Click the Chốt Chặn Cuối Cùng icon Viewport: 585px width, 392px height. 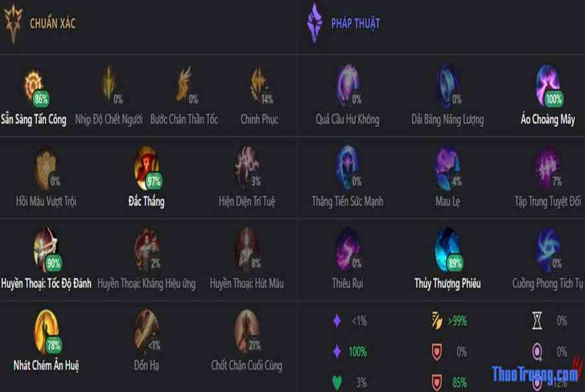tap(246, 331)
